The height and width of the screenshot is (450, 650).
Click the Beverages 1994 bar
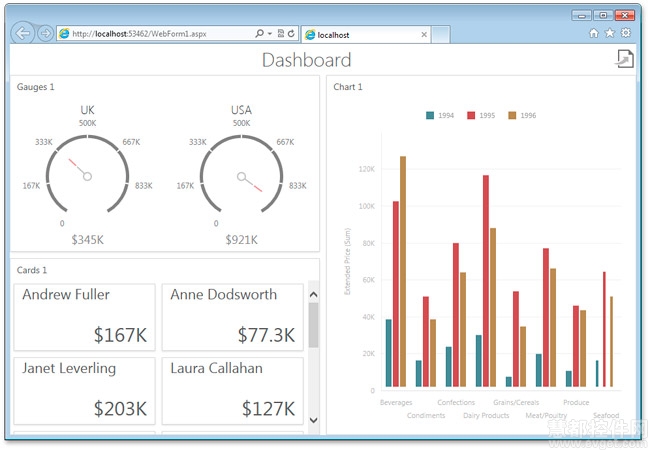[x=388, y=353]
